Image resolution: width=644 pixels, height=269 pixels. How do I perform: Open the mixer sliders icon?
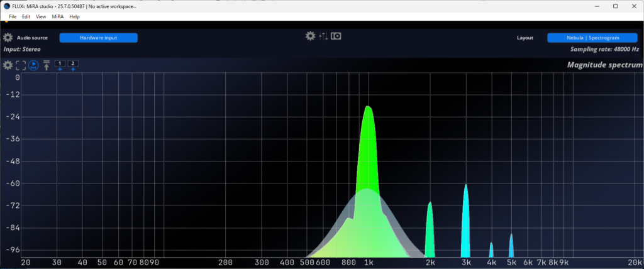[x=323, y=36]
